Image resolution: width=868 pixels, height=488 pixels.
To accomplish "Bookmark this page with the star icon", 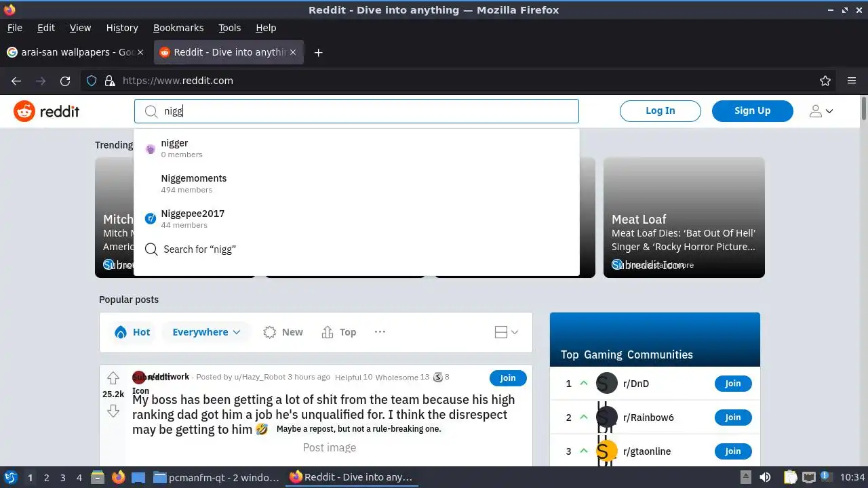I will pyautogui.click(x=825, y=81).
